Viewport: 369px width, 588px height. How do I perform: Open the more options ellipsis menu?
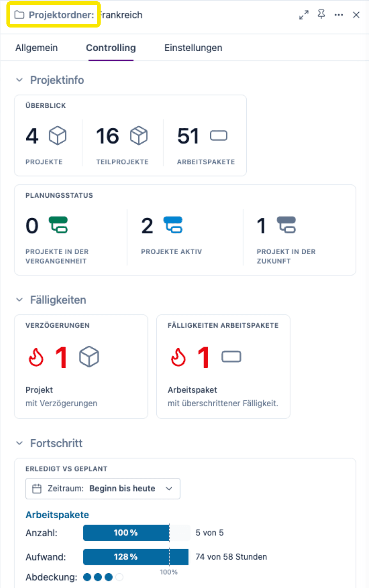tap(339, 15)
